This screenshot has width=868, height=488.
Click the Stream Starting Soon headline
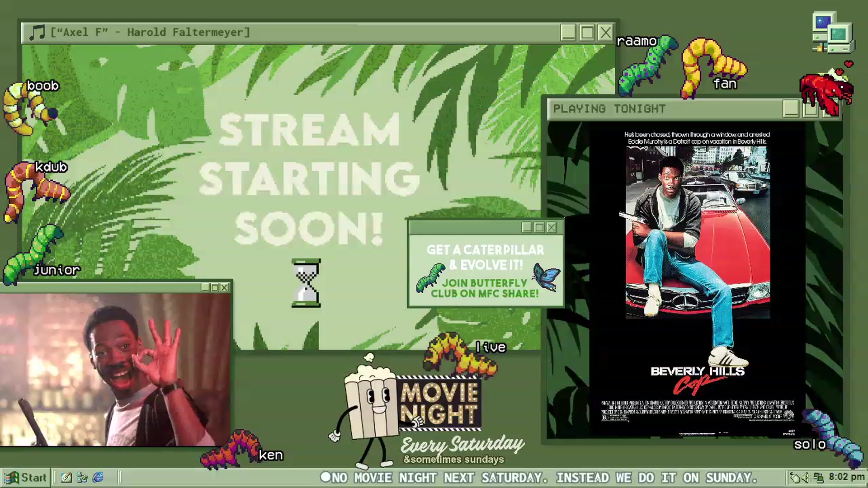coord(309,179)
